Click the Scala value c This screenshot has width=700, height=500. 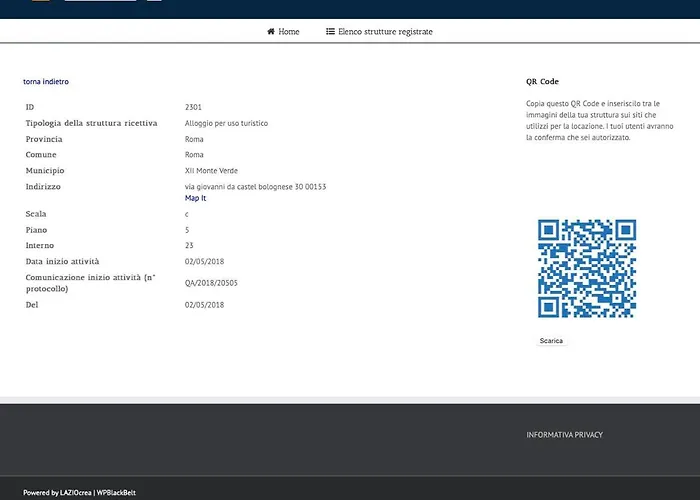click(187, 214)
